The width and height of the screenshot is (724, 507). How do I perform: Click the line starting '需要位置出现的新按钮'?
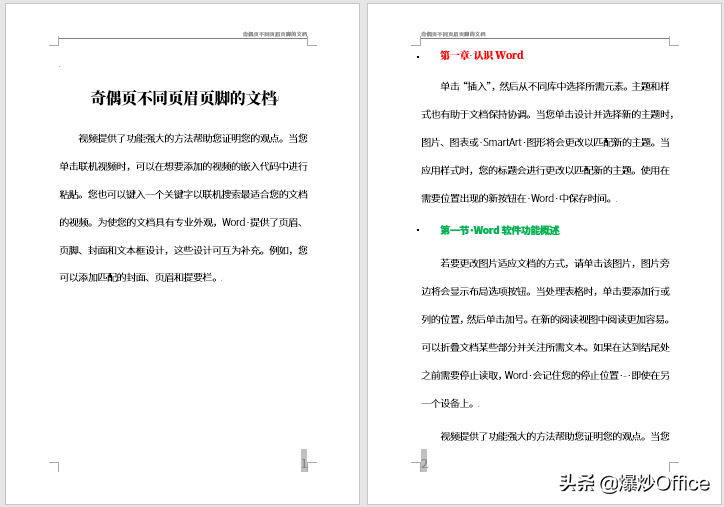coord(518,199)
